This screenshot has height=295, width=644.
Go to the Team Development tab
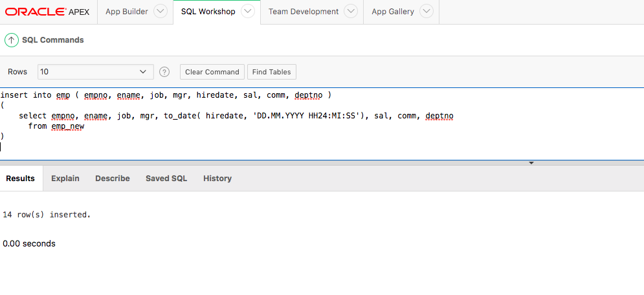coord(304,12)
